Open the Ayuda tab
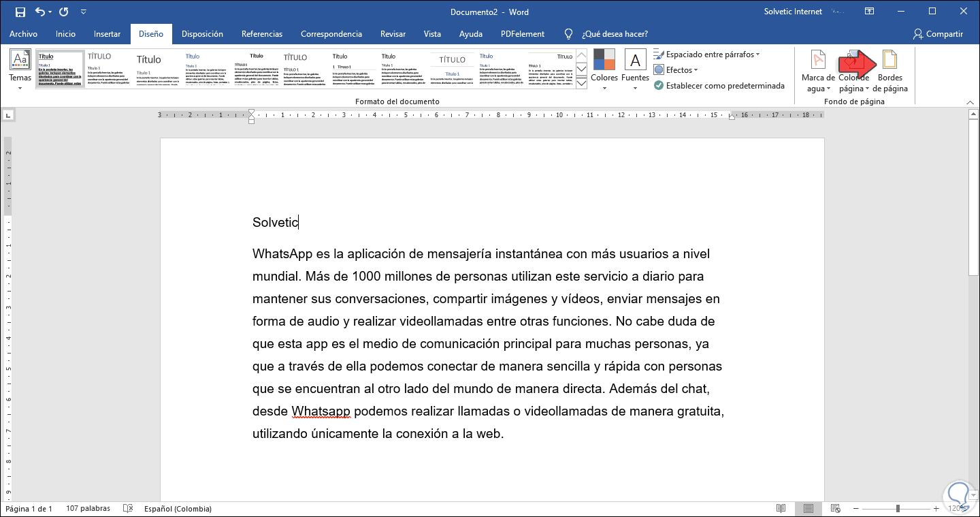Viewport: 980px width, 517px height. coord(471,34)
